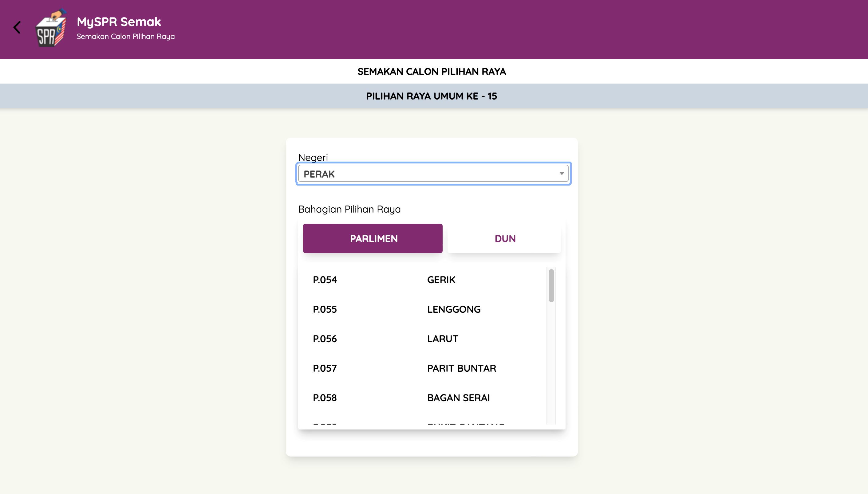Open the Negeri dropdown arrow
868x494 pixels.
pyautogui.click(x=562, y=174)
